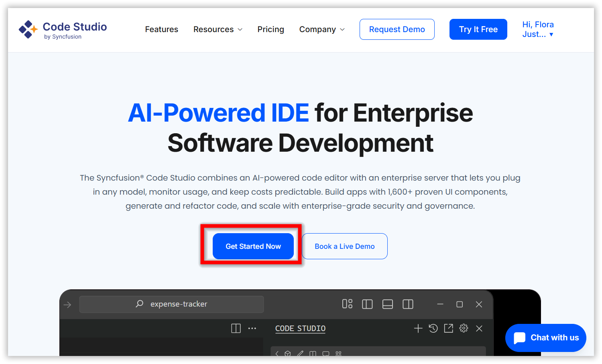
Task: Open the editor more actions ellipsis
Action: click(x=252, y=328)
